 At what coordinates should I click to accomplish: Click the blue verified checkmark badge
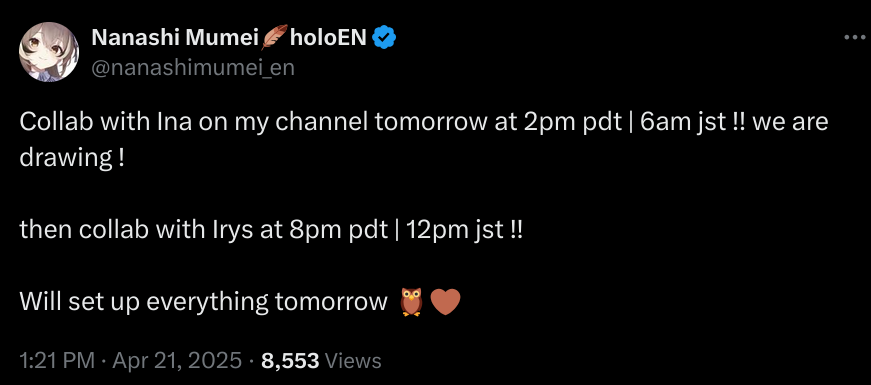(x=384, y=37)
